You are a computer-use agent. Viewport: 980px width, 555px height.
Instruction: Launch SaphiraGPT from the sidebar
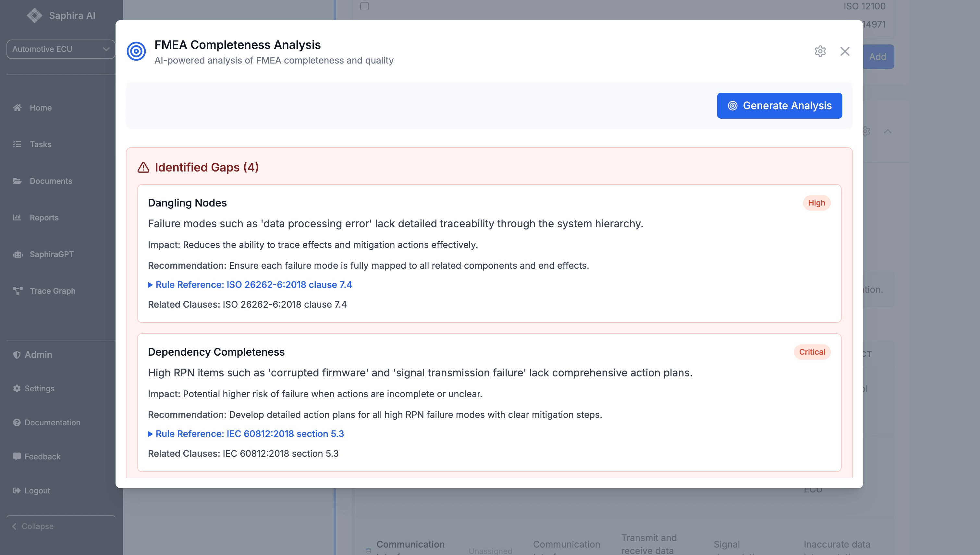tap(52, 254)
